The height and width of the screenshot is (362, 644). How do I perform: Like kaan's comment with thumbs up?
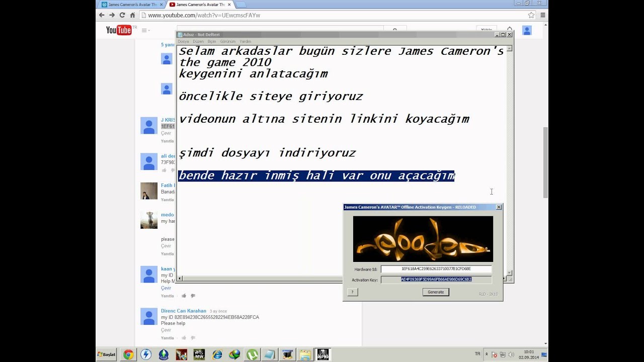click(x=184, y=296)
